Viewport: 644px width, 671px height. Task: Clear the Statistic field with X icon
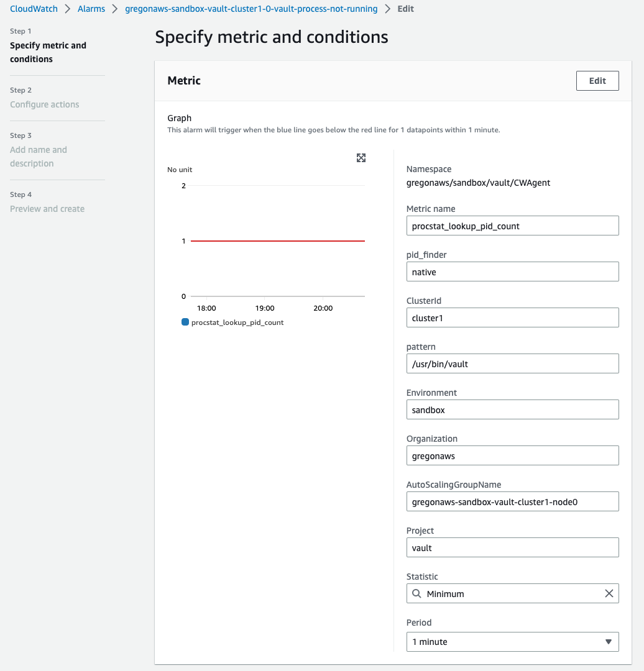tap(609, 594)
